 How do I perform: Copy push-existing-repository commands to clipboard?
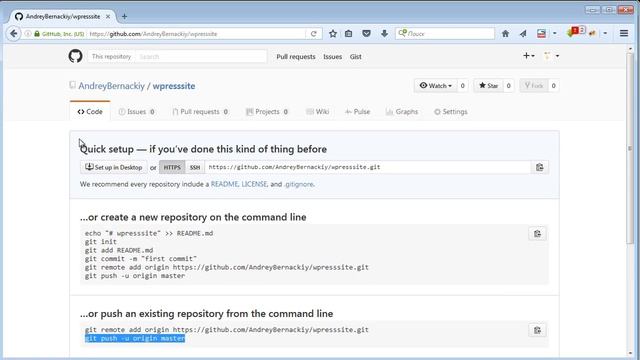tap(537, 330)
